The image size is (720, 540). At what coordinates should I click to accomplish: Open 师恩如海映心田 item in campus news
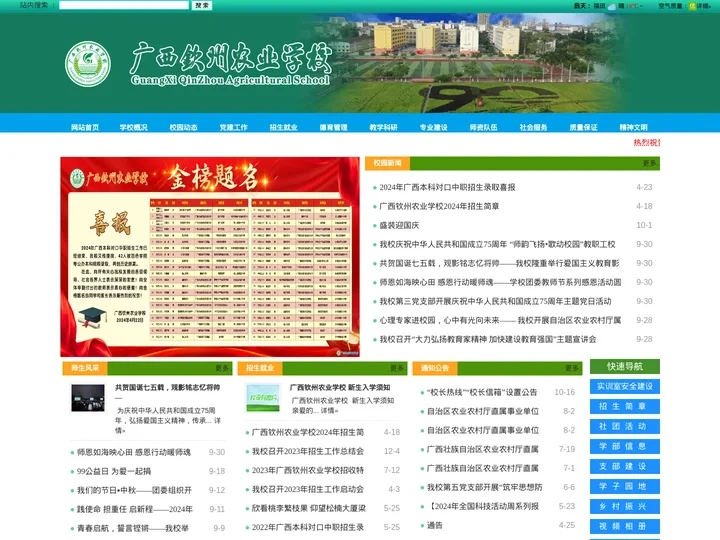[500, 282]
